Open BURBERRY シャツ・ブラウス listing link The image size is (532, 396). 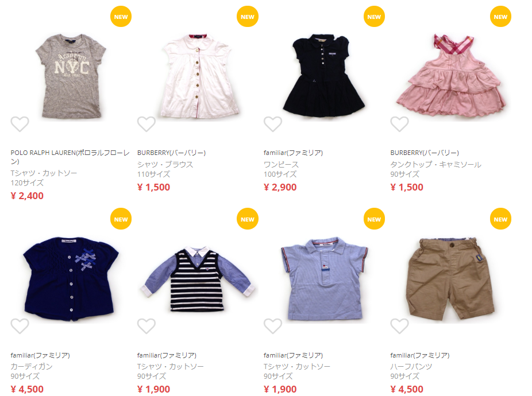pyautogui.click(x=165, y=165)
